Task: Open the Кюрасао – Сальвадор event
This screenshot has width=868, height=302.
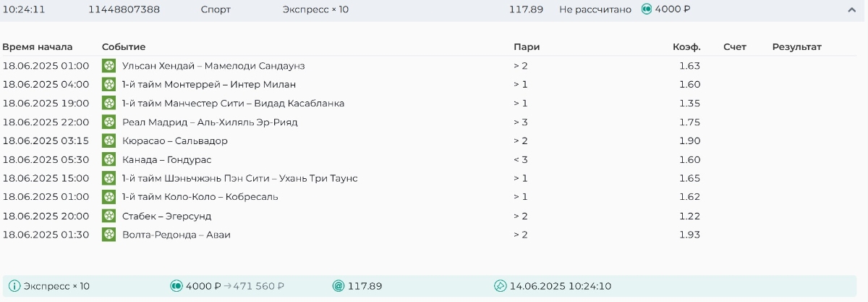Action: pos(175,141)
